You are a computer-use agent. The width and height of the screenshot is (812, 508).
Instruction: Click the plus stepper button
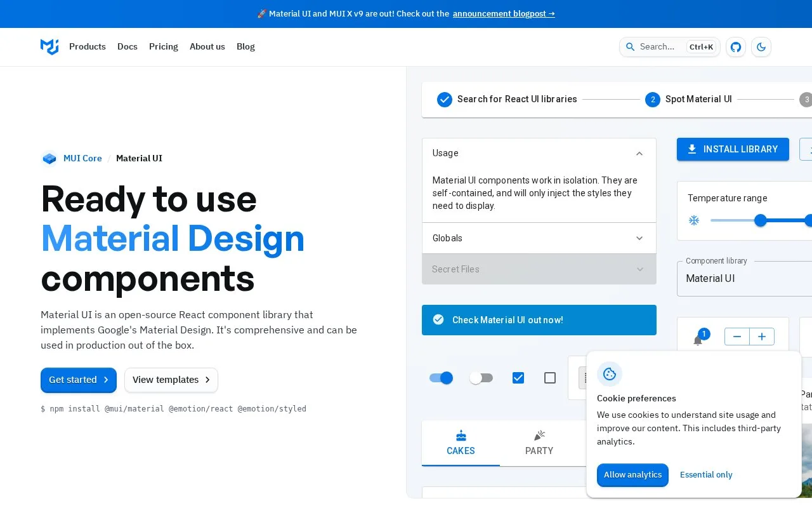762,337
